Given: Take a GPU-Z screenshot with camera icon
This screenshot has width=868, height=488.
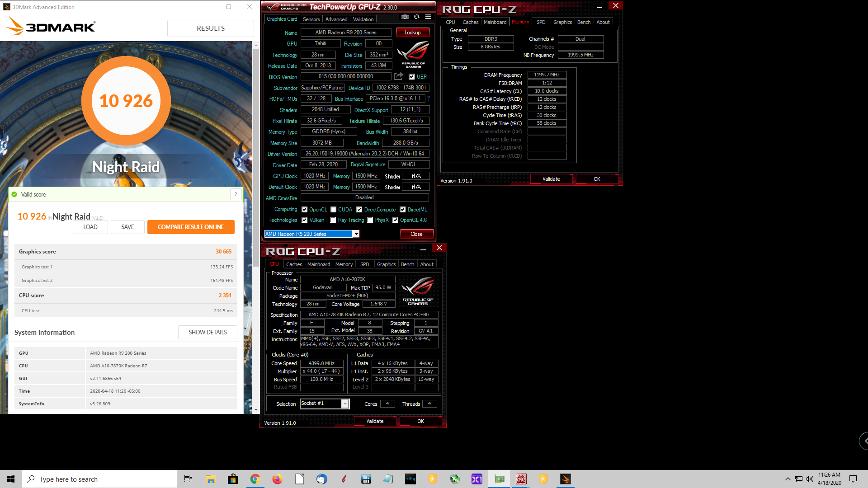Looking at the screenshot, I should tap(405, 17).
